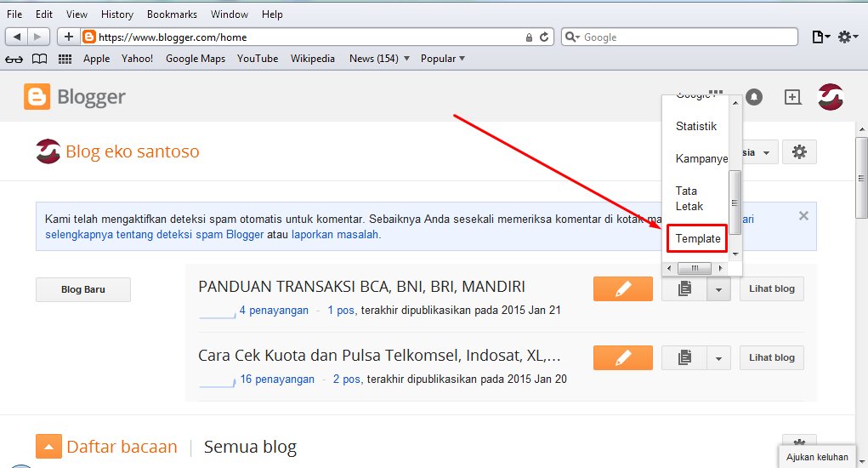Image resolution: width=868 pixels, height=468 pixels.
Task: Open the Google Maps bookmark
Action: point(196,59)
